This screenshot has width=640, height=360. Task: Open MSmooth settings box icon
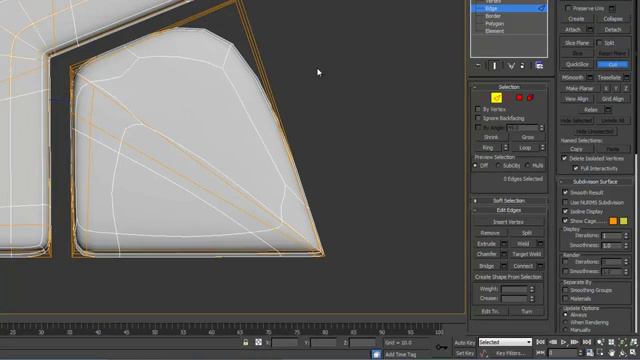point(590,78)
